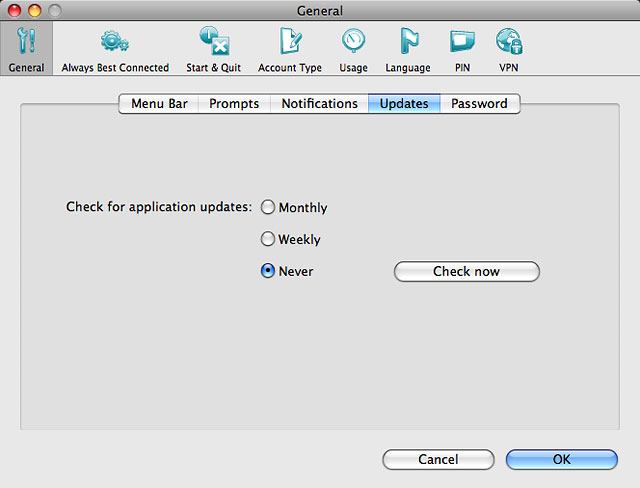Select the Account Type icon
The height and width of the screenshot is (488, 640).
[291, 49]
